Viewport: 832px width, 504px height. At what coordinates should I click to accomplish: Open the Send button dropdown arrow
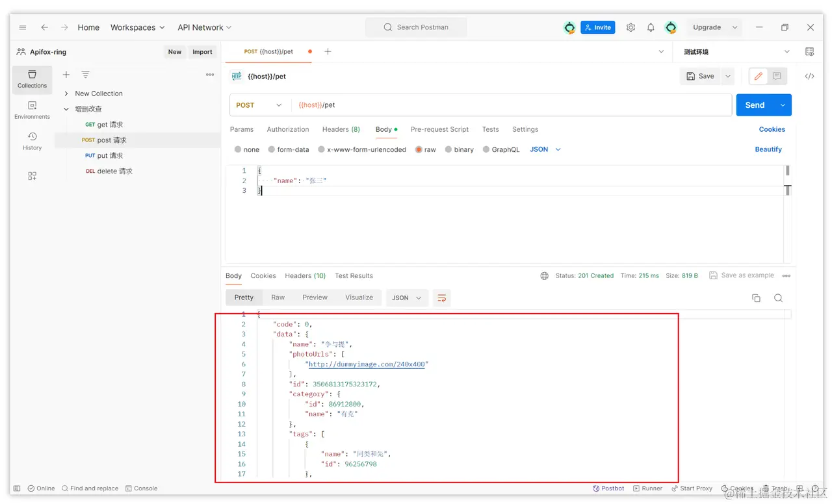tap(783, 105)
